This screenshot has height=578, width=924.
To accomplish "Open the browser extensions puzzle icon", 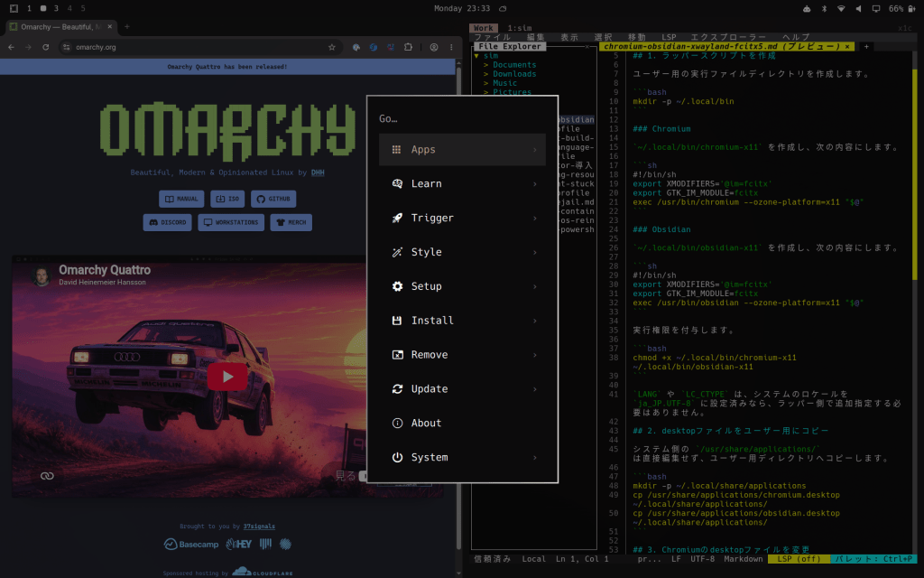I will tap(408, 47).
